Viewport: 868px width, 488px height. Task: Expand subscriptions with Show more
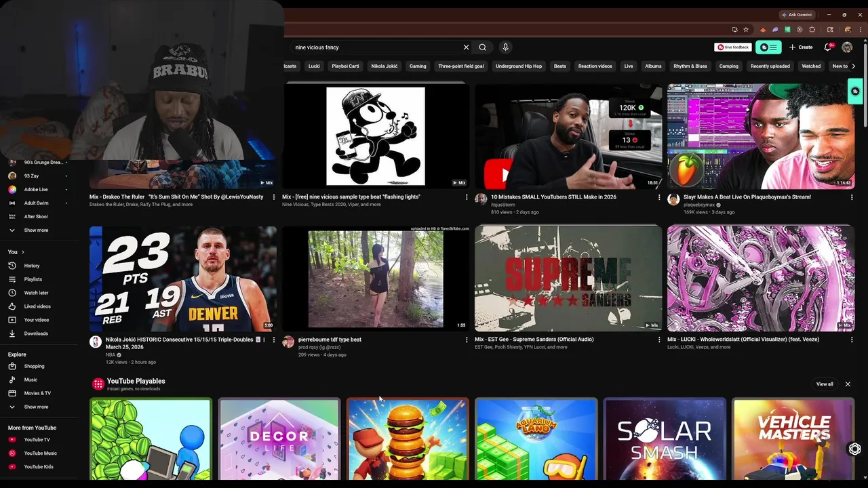tap(41, 230)
